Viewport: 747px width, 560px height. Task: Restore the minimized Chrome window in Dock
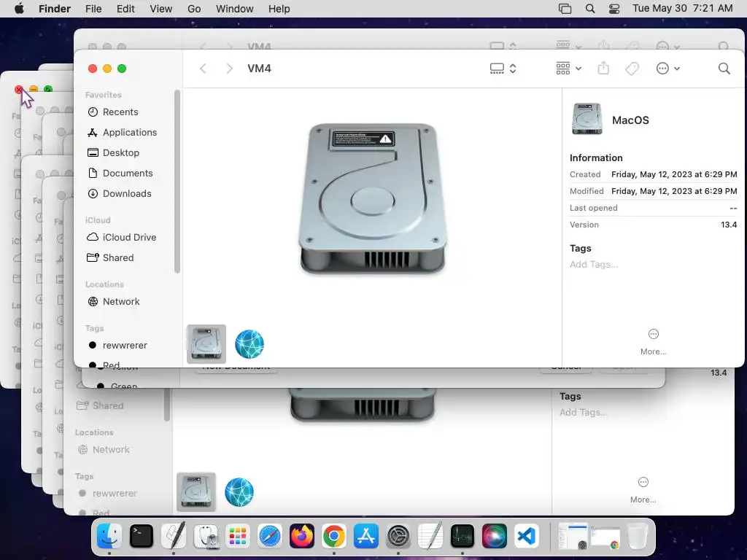tap(605, 537)
